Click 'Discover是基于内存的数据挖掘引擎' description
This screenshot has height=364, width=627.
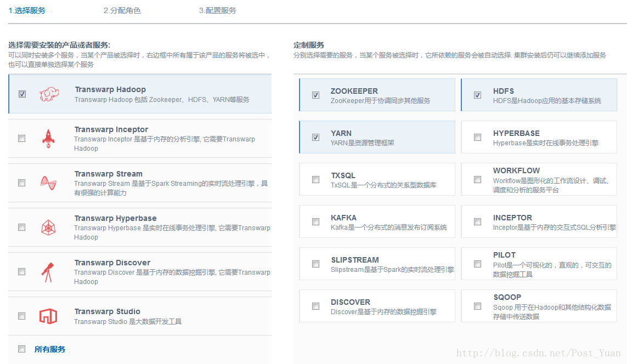(383, 312)
